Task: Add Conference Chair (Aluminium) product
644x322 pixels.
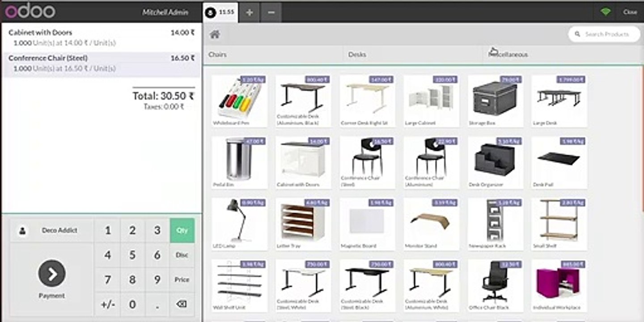Action: (x=431, y=163)
